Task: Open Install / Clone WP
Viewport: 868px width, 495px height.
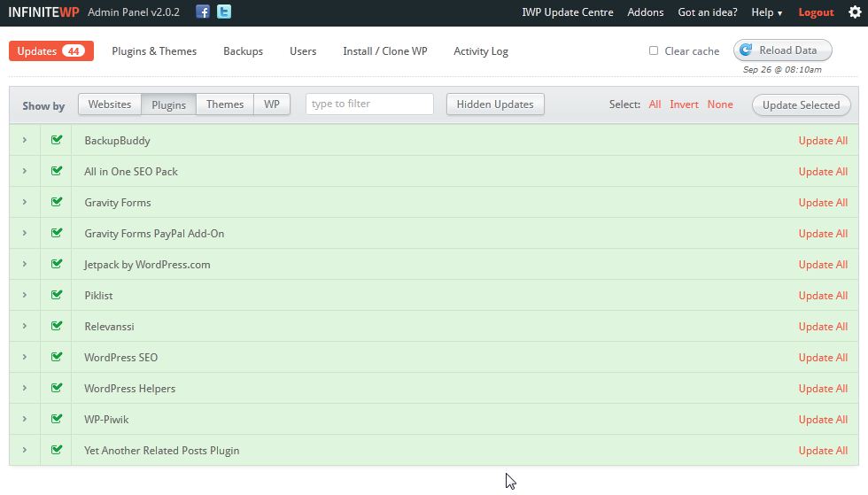Action: 384,51
